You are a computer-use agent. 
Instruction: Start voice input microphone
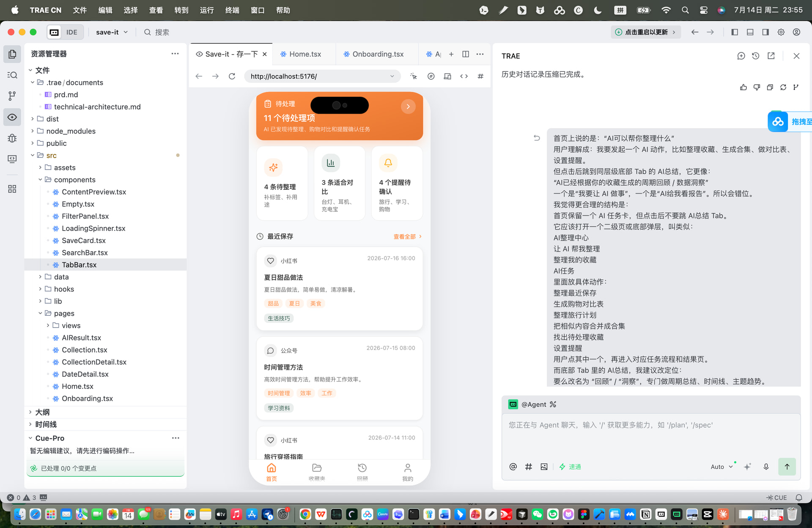click(x=766, y=467)
